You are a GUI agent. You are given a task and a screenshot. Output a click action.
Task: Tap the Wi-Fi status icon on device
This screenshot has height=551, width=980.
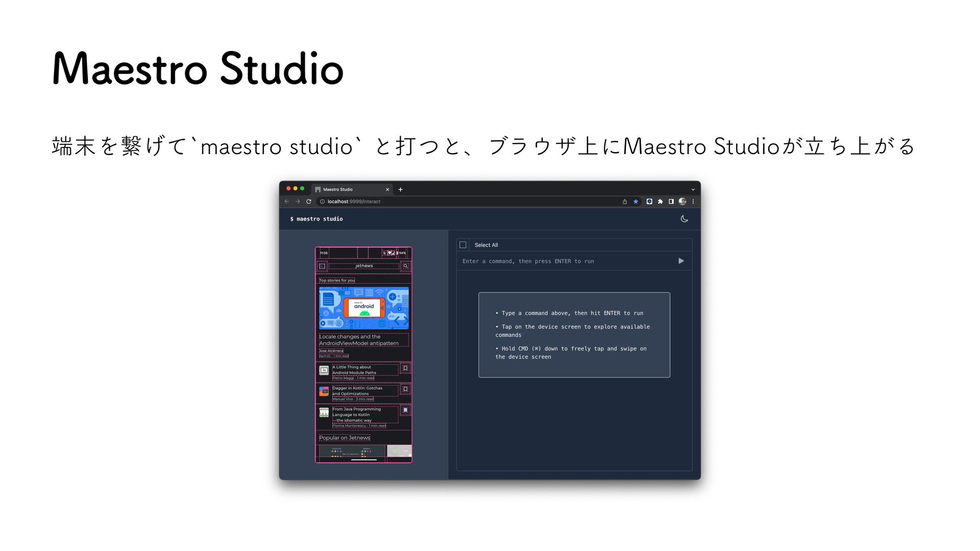point(389,253)
